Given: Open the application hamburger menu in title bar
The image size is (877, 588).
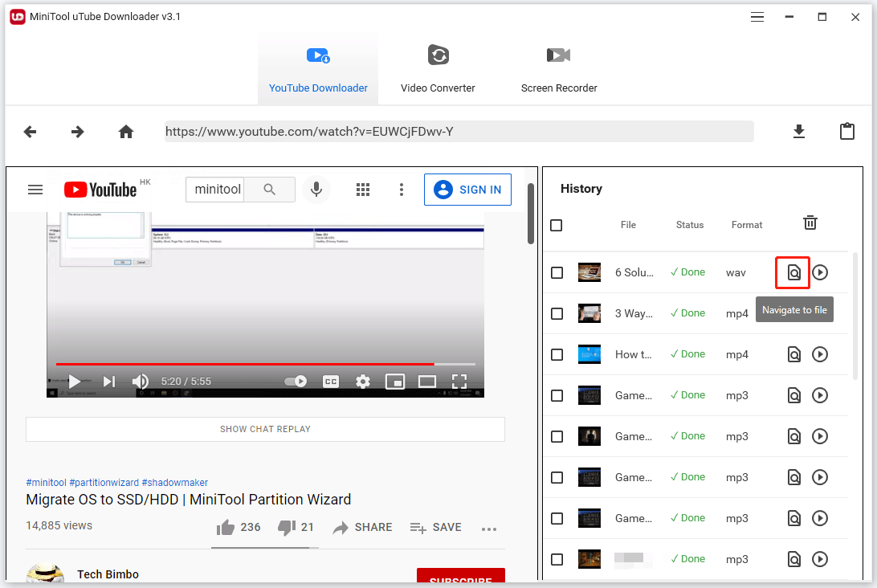Looking at the screenshot, I should click(757, 17).
